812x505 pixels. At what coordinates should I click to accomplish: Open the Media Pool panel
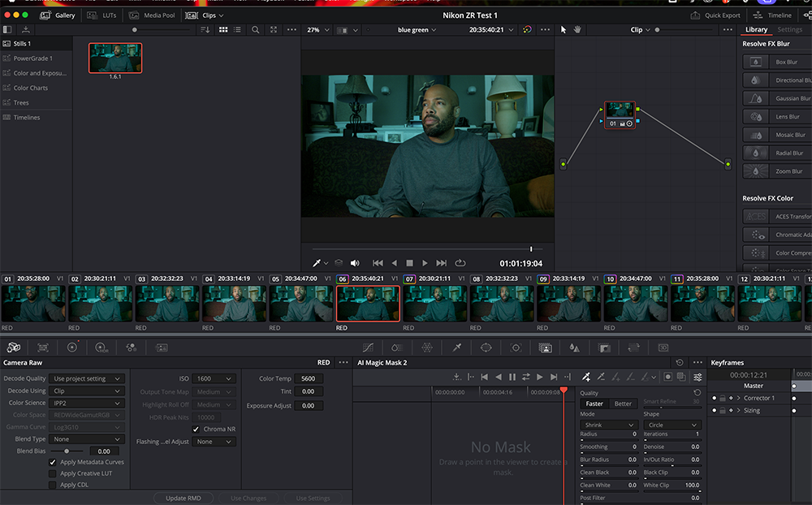click(151, 15)
